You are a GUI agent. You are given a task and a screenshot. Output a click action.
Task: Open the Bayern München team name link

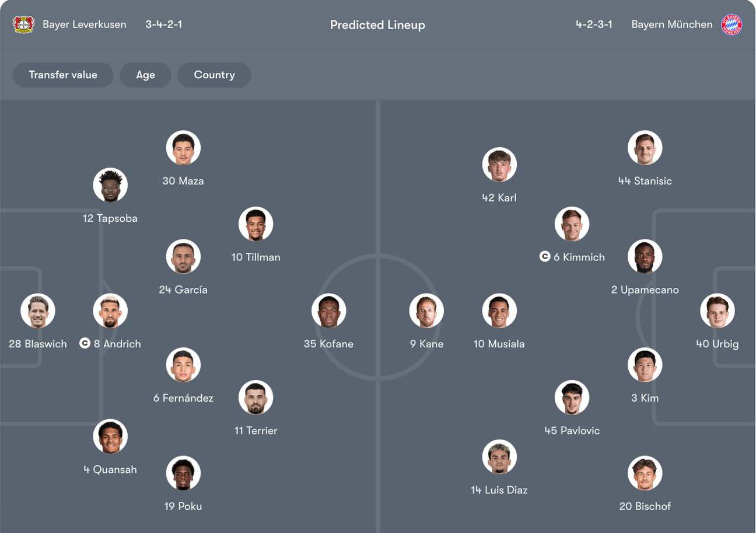(671, 25)
